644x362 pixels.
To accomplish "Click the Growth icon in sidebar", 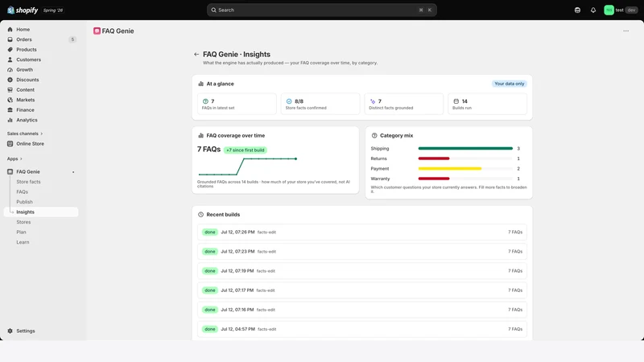I will click(10, 70).
